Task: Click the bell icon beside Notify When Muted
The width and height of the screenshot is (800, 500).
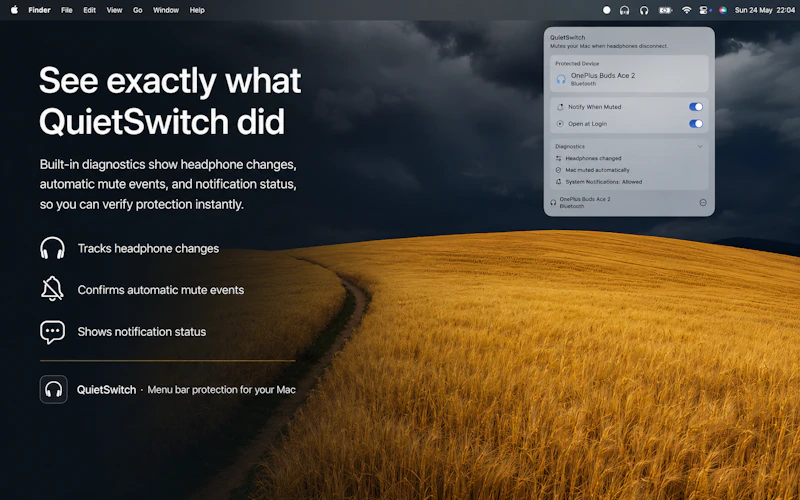Action: pyautogui.click(x=560, y=107)
